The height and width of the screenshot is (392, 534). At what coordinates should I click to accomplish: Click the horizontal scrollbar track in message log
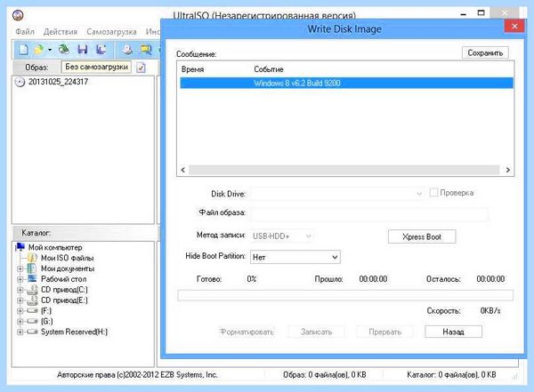click(344, 170)
